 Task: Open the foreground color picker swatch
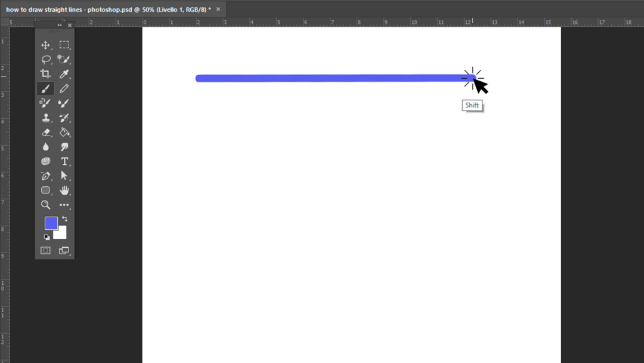click(x=51, y=223)
